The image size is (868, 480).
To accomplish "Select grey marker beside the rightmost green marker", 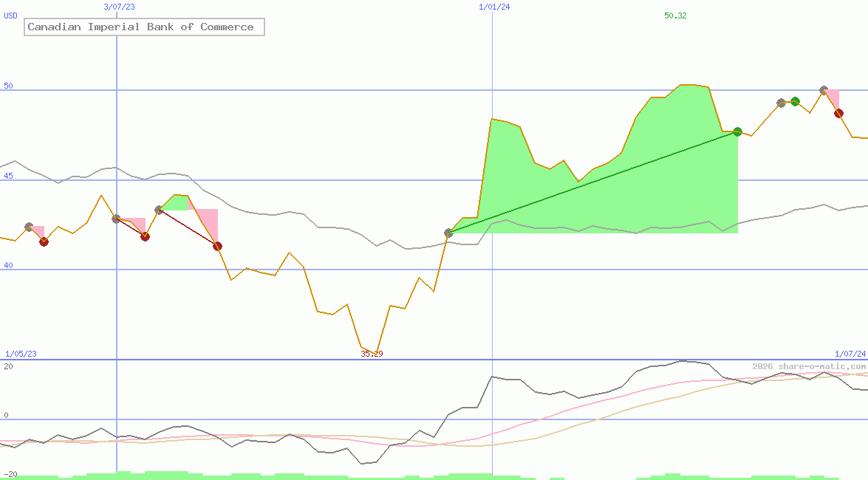I will [781, 103].
